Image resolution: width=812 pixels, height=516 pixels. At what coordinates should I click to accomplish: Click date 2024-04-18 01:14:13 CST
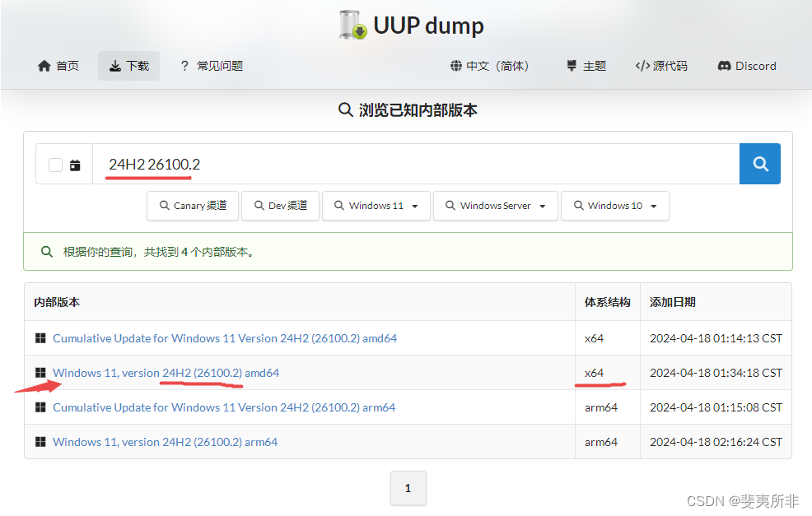click(716, 338)
